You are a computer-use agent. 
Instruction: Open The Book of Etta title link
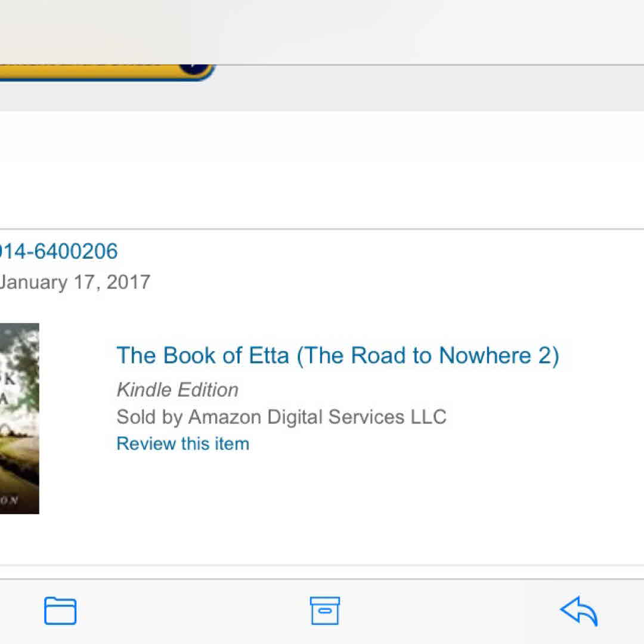tap(338, 355)
